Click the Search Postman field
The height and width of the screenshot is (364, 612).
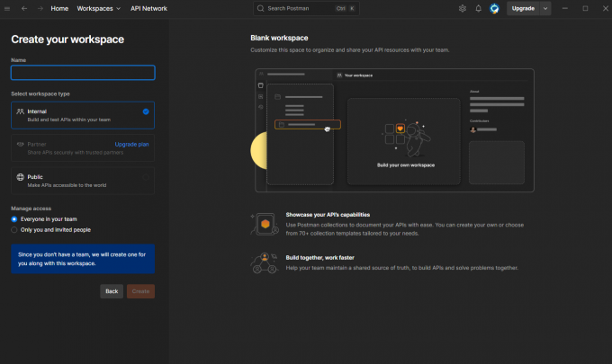tap(306, 9)
